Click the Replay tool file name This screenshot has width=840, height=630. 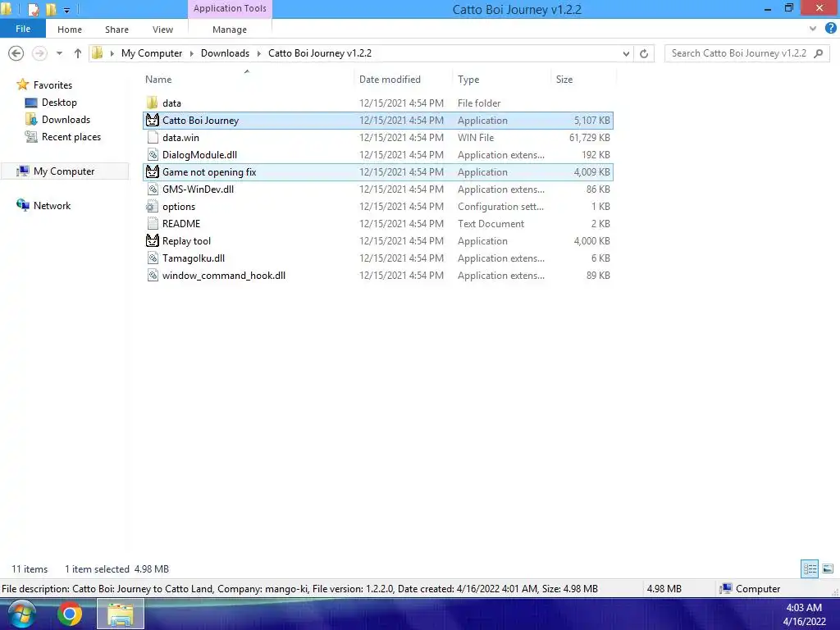186,241
